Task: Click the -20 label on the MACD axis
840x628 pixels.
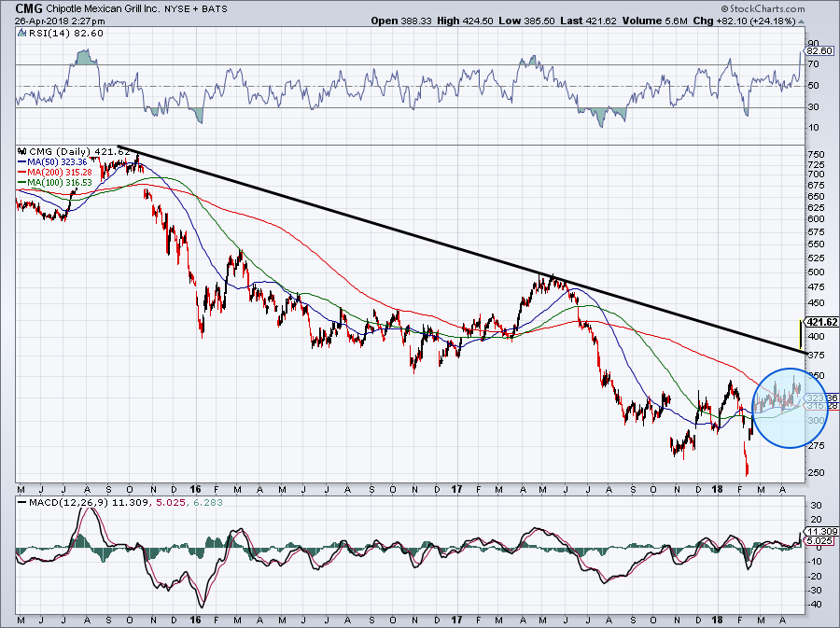Action: point(814,576)
